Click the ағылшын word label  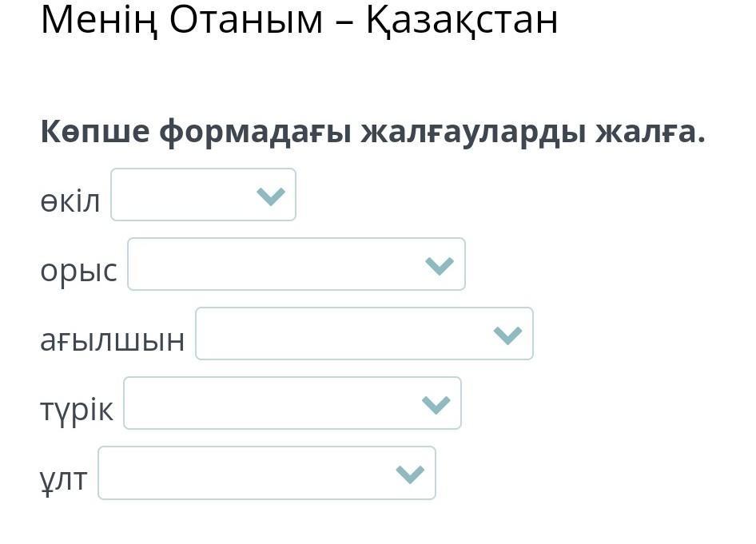113,340
